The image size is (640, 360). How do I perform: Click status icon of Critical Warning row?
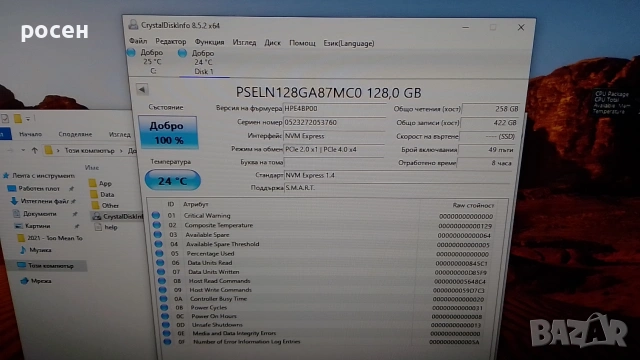[156, 215]
